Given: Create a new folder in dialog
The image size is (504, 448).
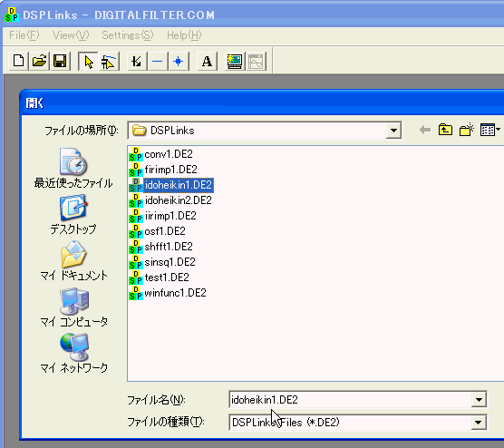Looking at the screenshot, I should 467,130.
